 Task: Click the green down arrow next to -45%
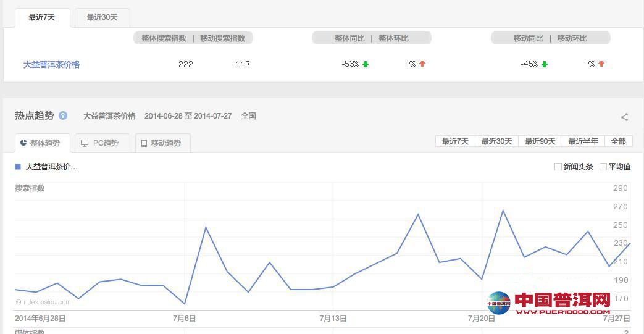click(545, 64)
